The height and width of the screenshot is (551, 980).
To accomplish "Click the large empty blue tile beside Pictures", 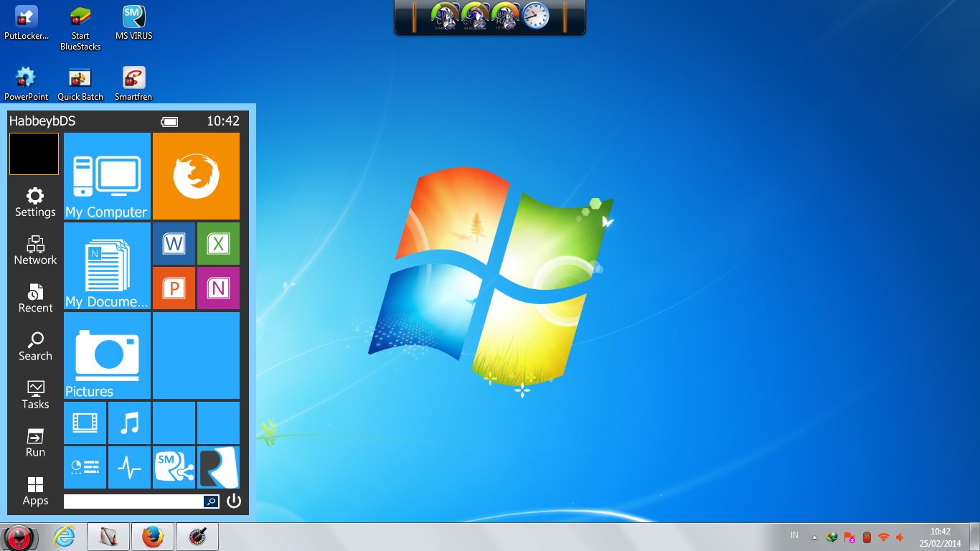I will tap(196, 355).
